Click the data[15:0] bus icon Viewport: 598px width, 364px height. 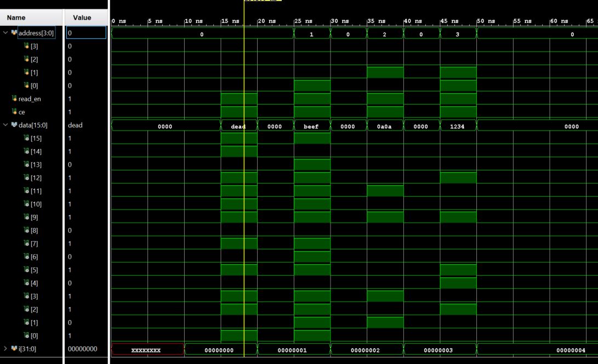coord(14,125)
